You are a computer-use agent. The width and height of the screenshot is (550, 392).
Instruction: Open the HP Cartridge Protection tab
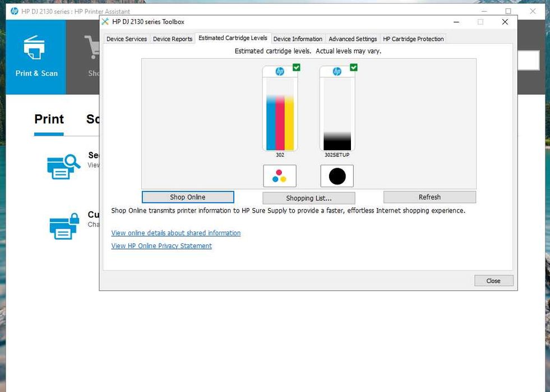(x=413, y=39)
